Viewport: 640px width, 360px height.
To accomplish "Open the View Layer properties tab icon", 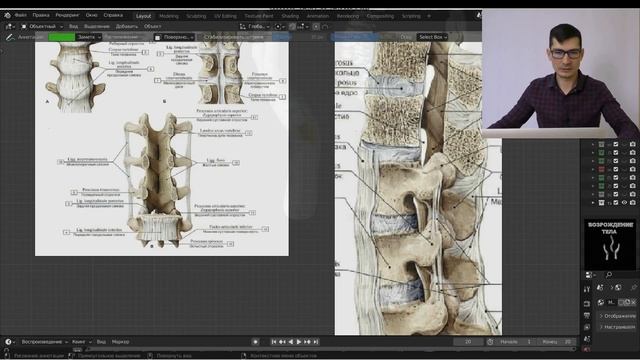I will click(587, 327).
